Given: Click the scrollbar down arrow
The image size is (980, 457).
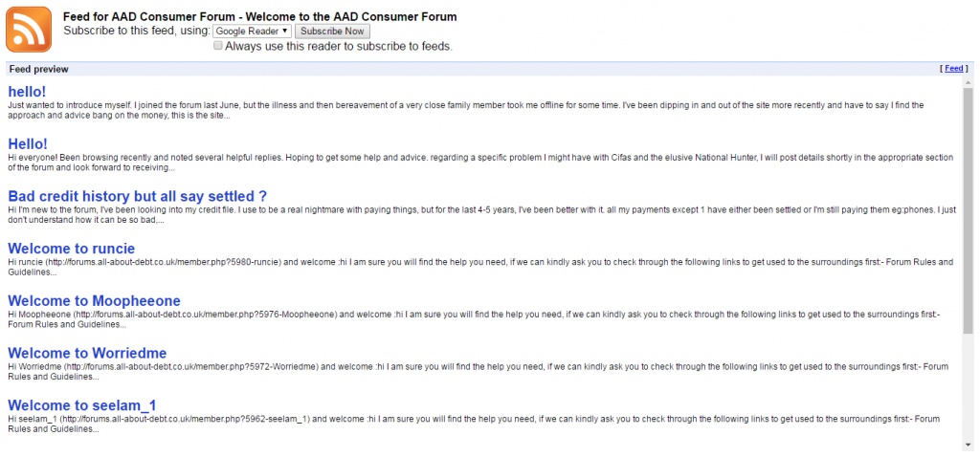Looking at the screenshot, I should (969, 446).
